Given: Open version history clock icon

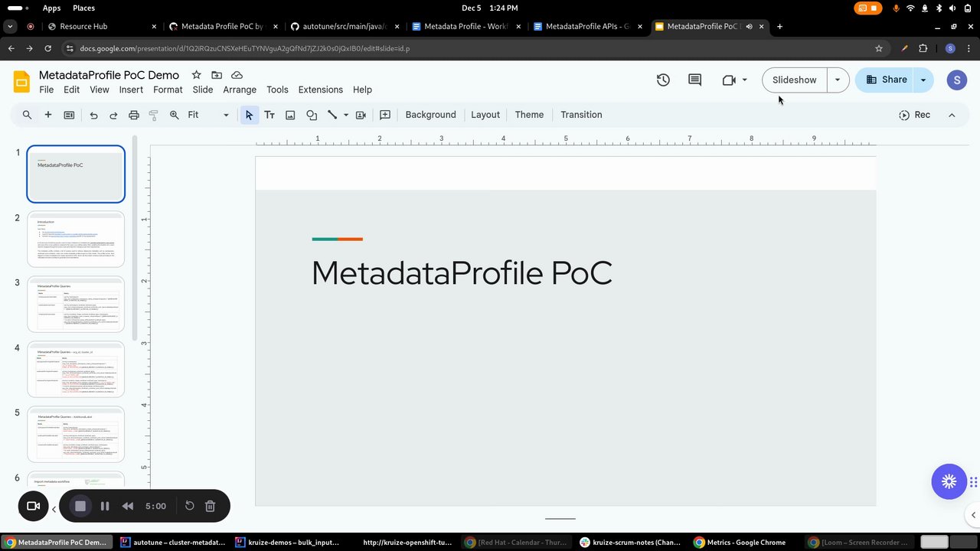Looking at the screenshot, I should click(663, 80).
